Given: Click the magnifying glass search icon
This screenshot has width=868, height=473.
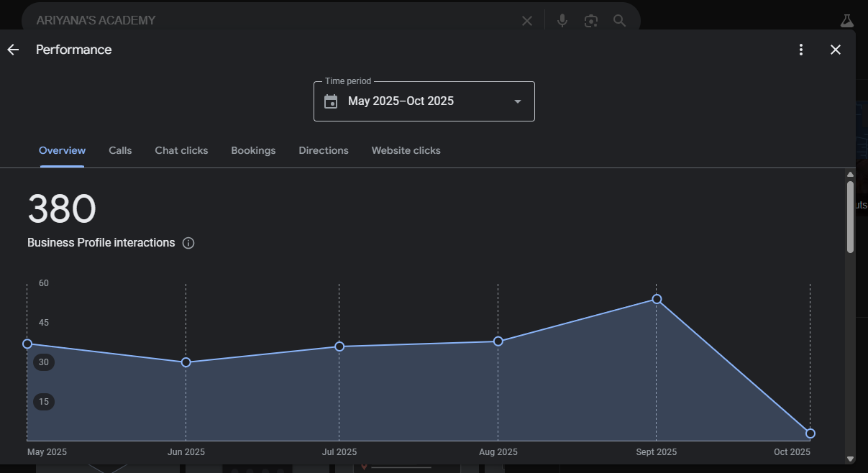Looking at the screenshot, I should (x=619, y=21).
